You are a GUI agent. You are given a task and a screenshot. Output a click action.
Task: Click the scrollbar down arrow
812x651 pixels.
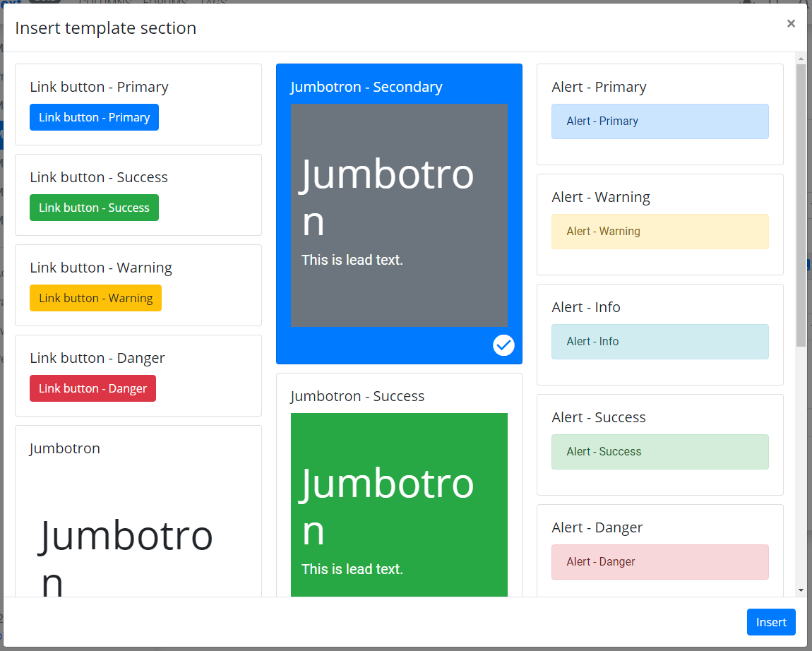[x=801, y=590]
